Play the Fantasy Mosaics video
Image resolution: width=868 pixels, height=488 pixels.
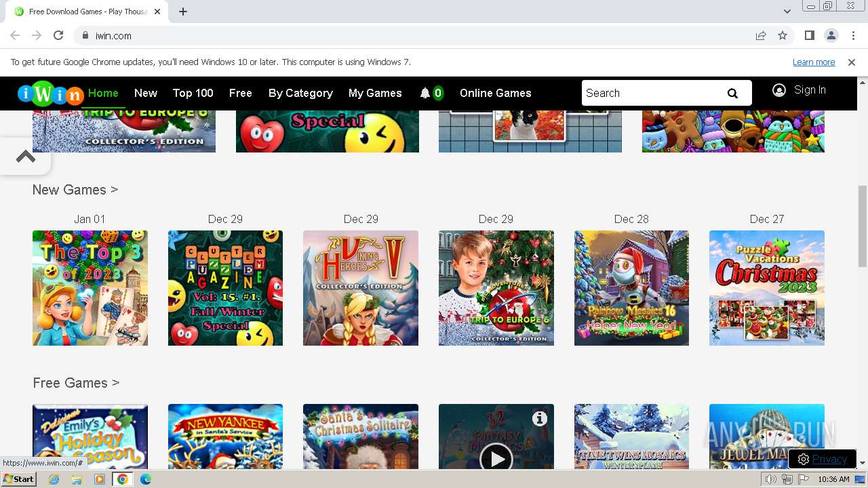pos(496,459)
